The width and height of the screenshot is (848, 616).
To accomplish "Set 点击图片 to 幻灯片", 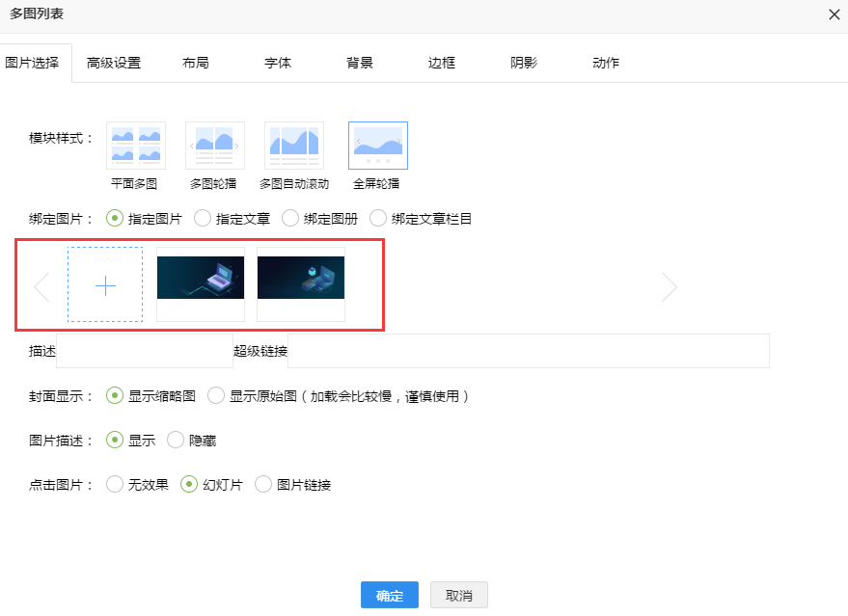I will [x=189, y=484].
